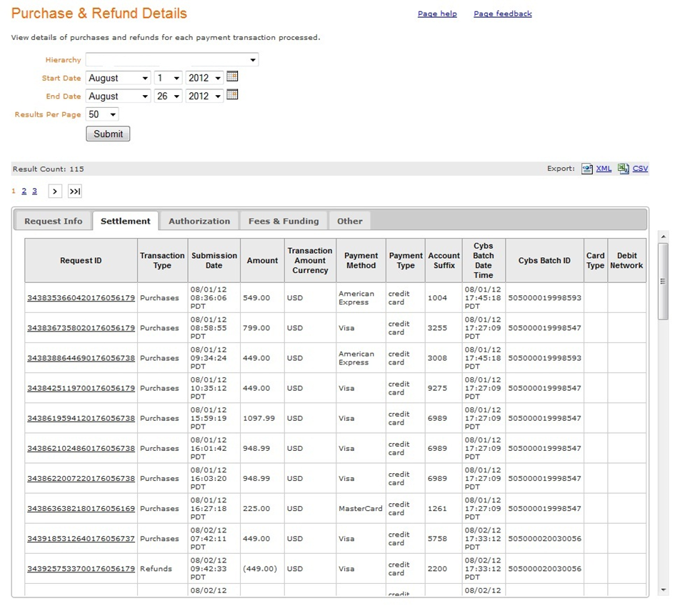Open the Page help link
Image resolution: width=690 pixels, height=616 pixels.
click(437, 14)
